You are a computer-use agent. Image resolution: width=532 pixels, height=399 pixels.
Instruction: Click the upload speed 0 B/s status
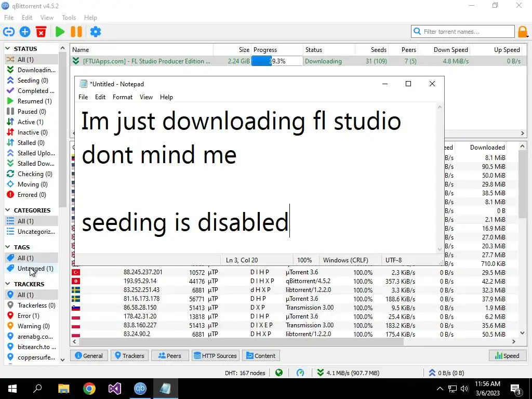point(446,373)
